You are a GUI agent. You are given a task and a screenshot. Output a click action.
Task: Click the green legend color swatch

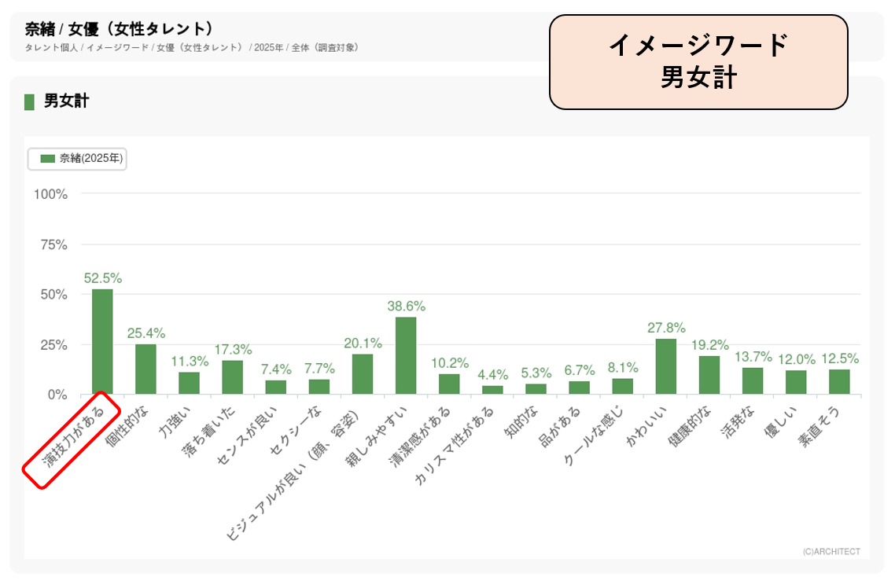48,159
